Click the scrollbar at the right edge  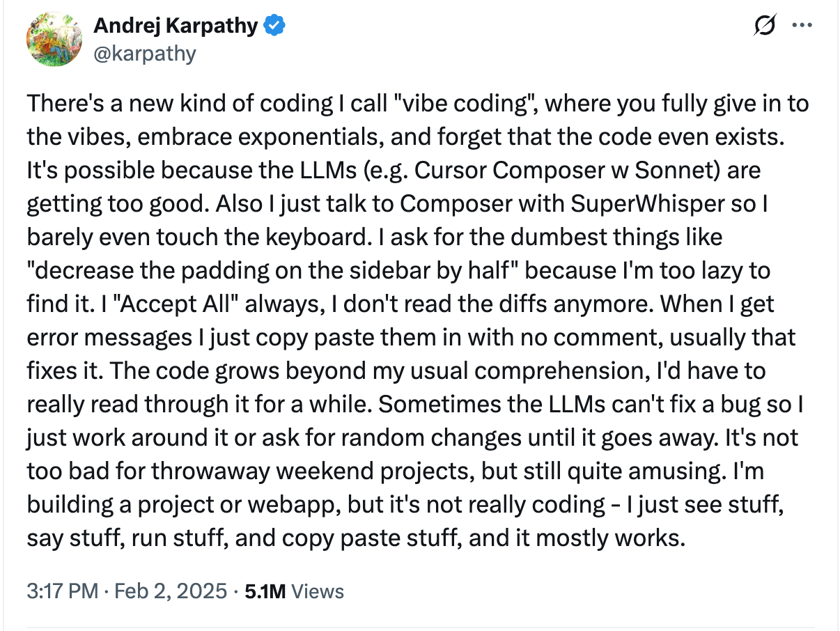coord(836,313)
